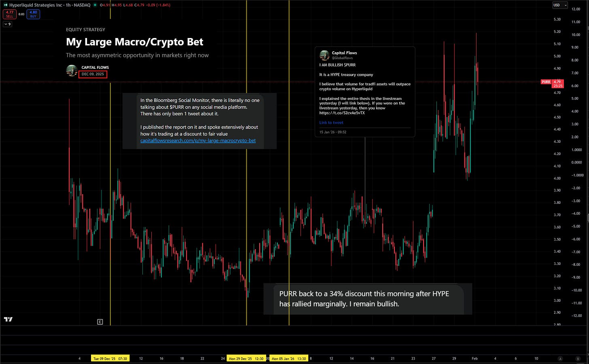This screenshot has width=589, height=364.
Task: Click the @Globalflows handle in tweet
Action: [x=342, y=58]
